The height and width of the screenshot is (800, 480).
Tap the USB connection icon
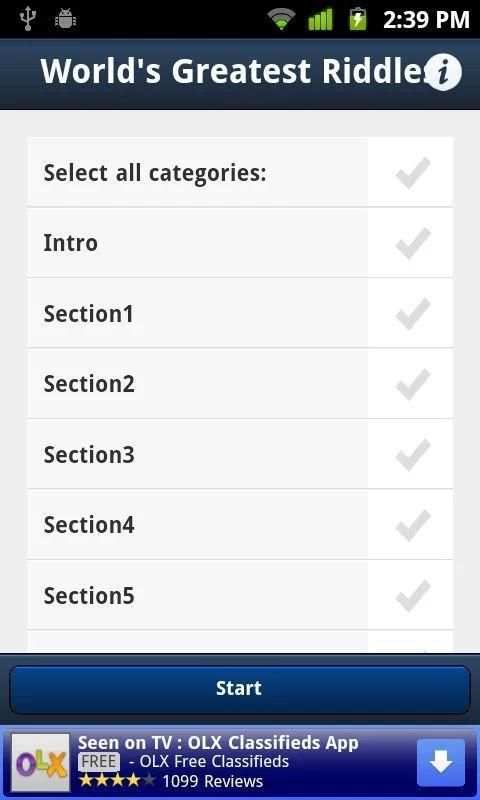pos(26,19)
